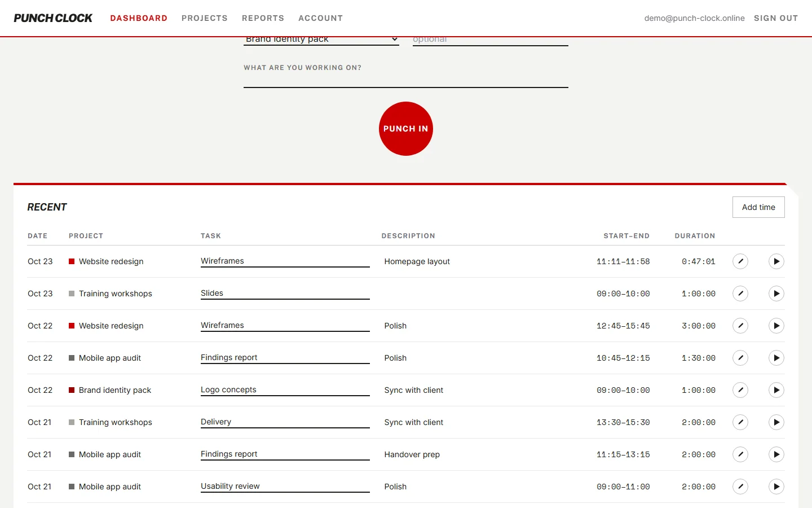
Task: Click the red Punch In button
Action: click(406, 129)
